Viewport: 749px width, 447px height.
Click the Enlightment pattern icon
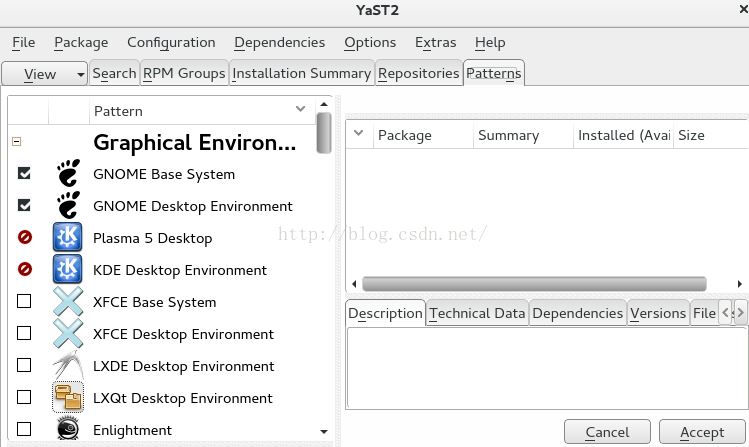[68, 428]
